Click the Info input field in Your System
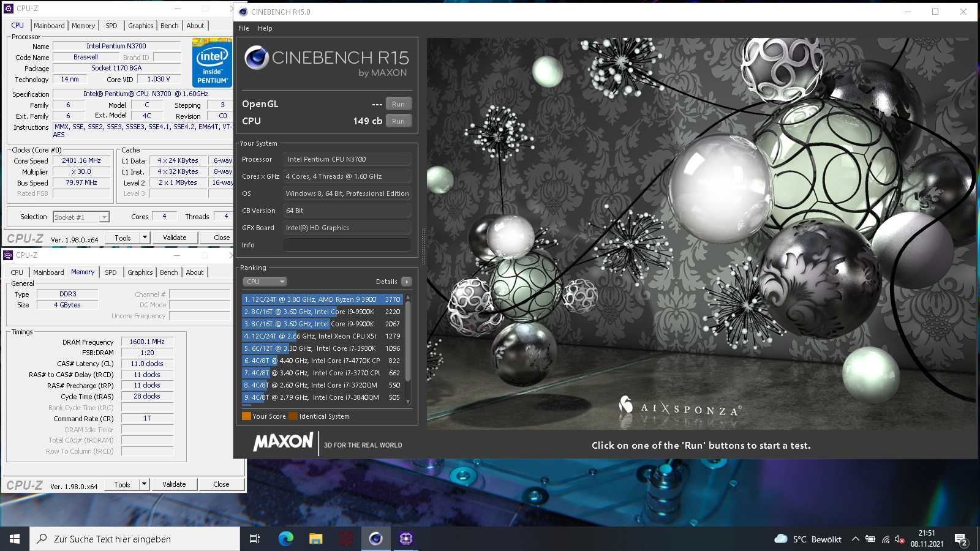 [347, 245]
